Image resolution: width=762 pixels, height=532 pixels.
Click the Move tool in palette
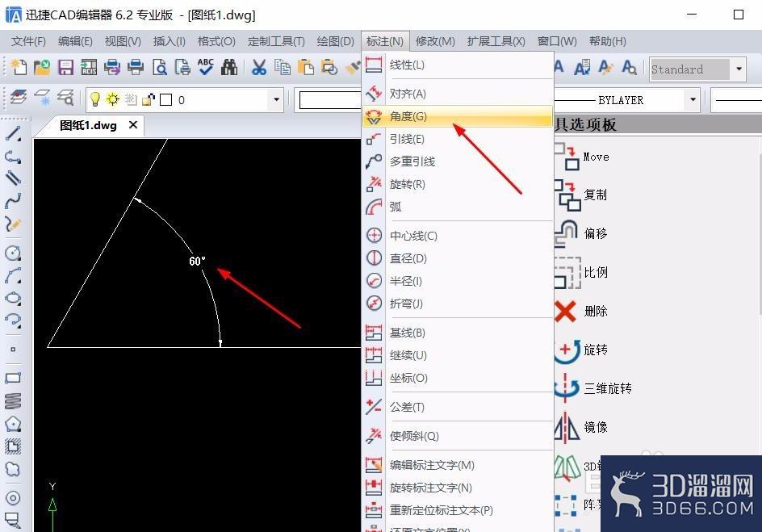pyautogui.click(x=582, y=157)
